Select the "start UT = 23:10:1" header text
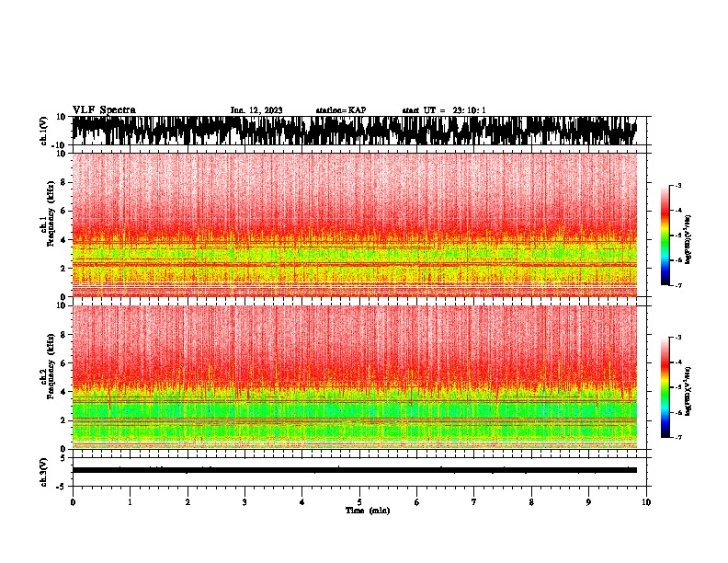 coord(444,110)
